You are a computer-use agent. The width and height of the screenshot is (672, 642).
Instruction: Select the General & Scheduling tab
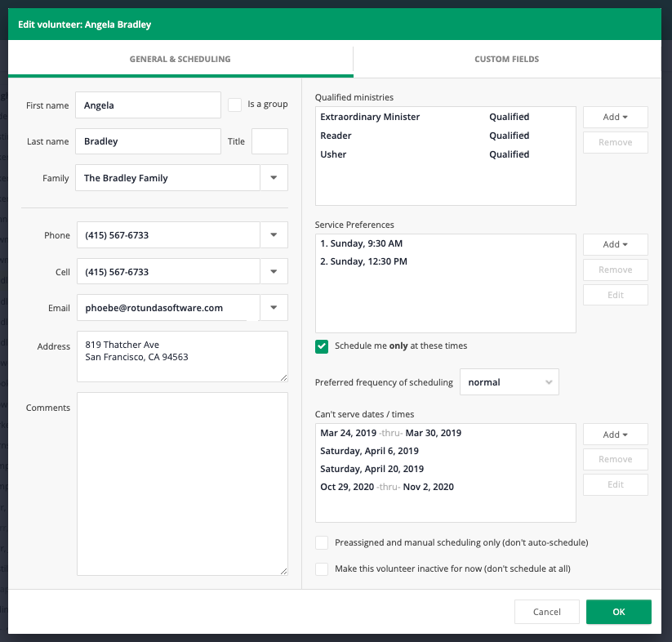click(180, 60)
